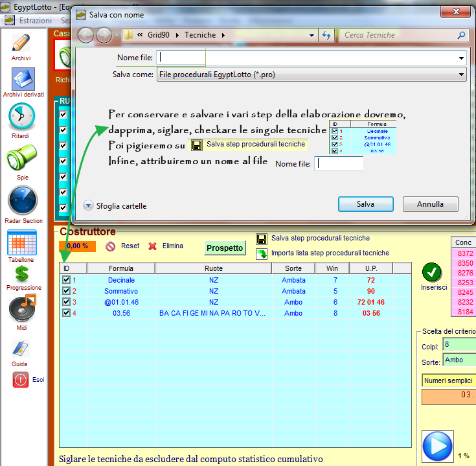Open the Estrazioni menu

tap(36, 21)
